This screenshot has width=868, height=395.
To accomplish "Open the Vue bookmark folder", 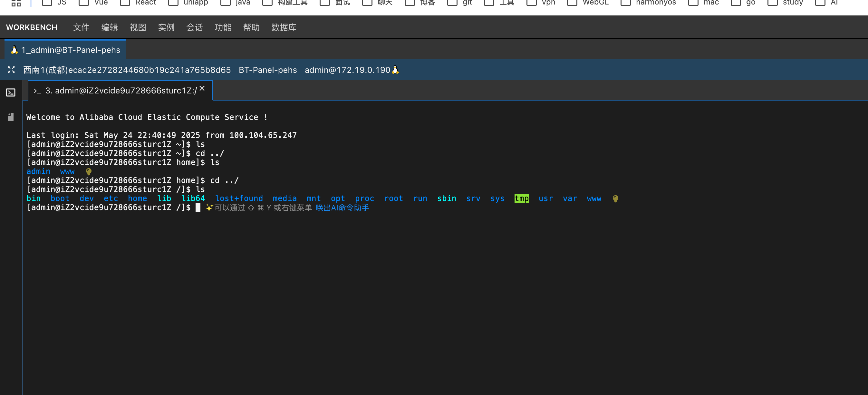I will point(93,3).
